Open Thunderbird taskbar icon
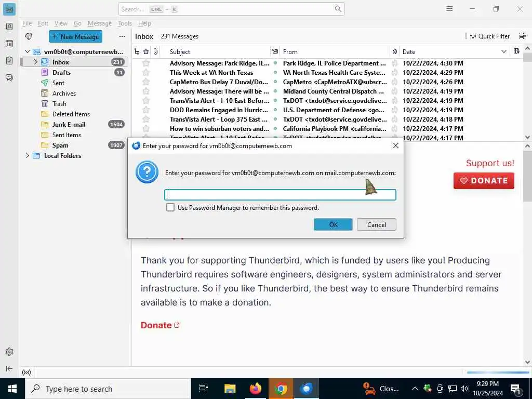532x399 pixels. pos(307,389)
